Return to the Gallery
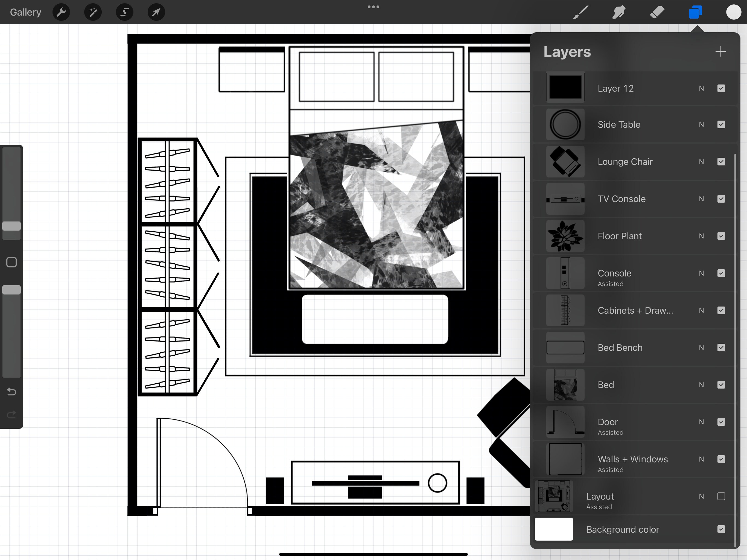 click(x=25, y=12)
